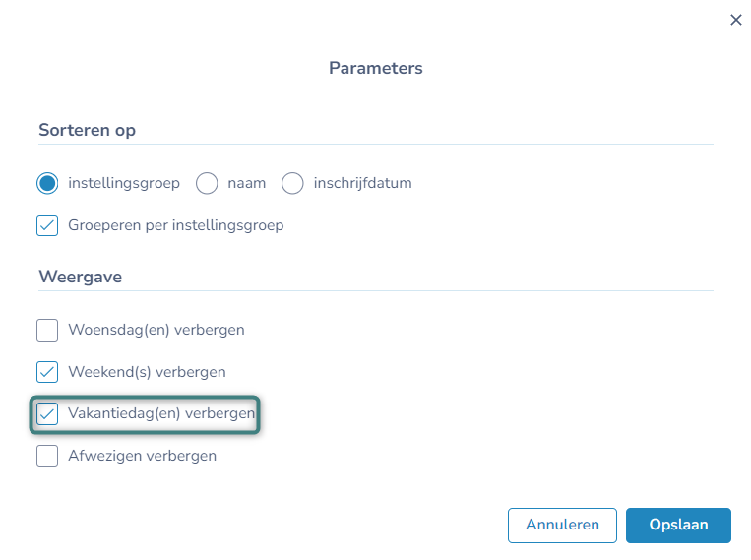The height and width of the screenshot is (560, 751).
Task: Close the Parameters dialog with the X
Action: coord(735,20)
